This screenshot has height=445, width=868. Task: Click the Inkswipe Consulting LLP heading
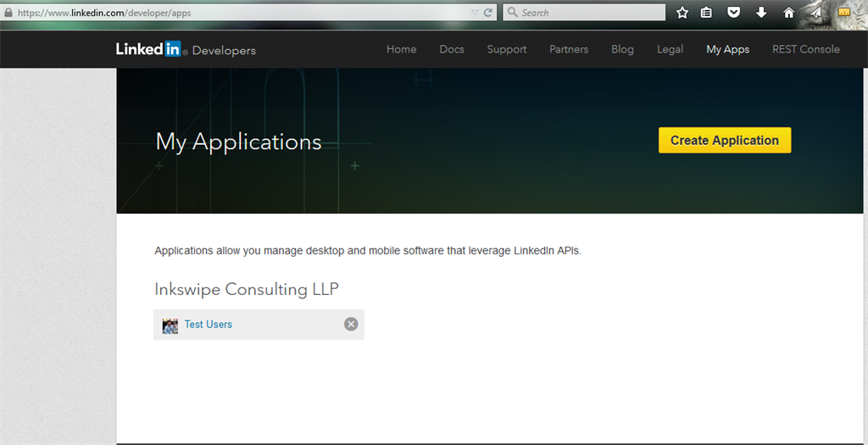click(247, 290)
